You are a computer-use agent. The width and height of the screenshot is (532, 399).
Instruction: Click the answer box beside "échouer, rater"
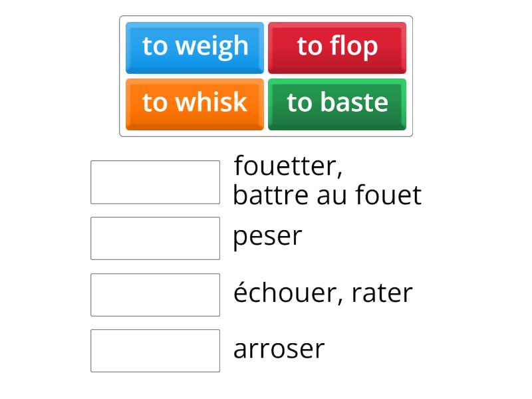coord(155,295)
